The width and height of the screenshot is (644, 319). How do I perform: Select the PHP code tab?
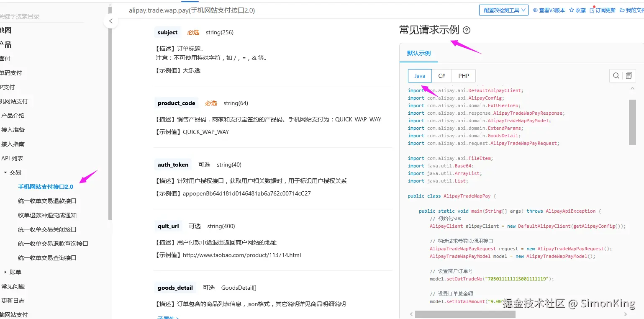[x=464, y=76]
